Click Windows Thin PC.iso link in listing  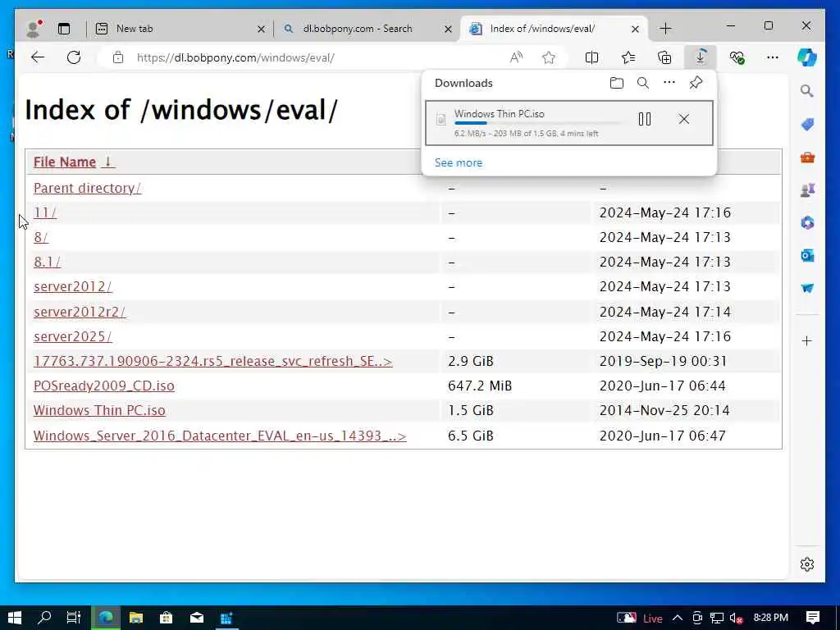[99, 410]
